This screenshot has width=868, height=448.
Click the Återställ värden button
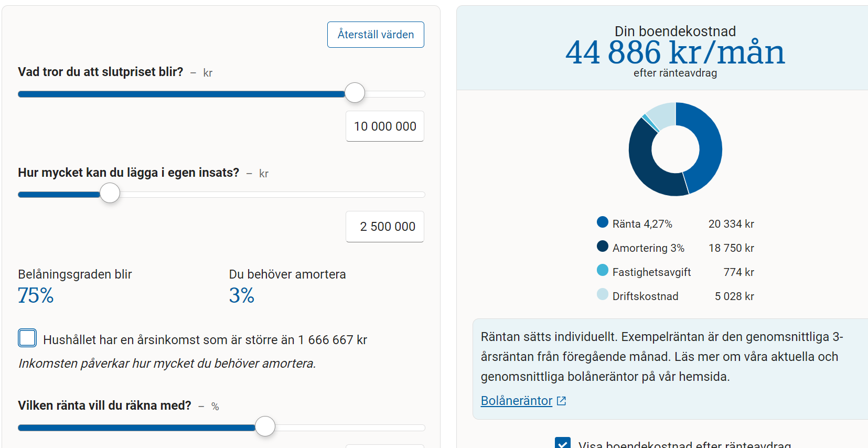pos(376,35)
